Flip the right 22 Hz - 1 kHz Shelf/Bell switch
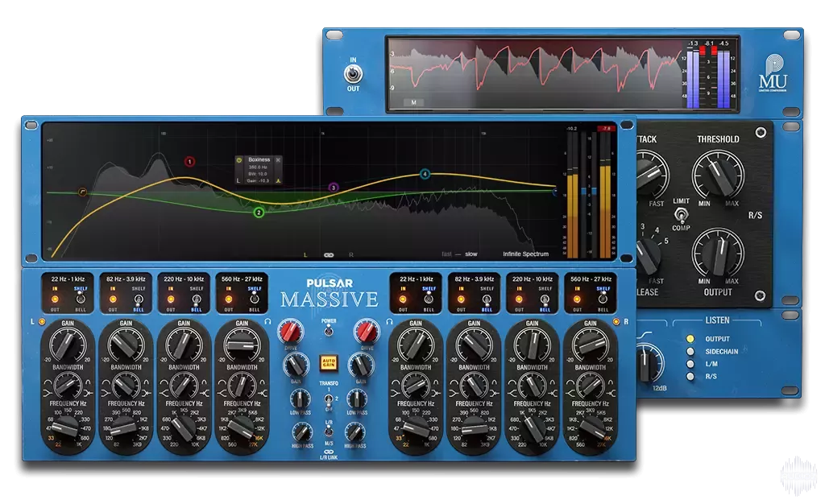 click(429, 299)
